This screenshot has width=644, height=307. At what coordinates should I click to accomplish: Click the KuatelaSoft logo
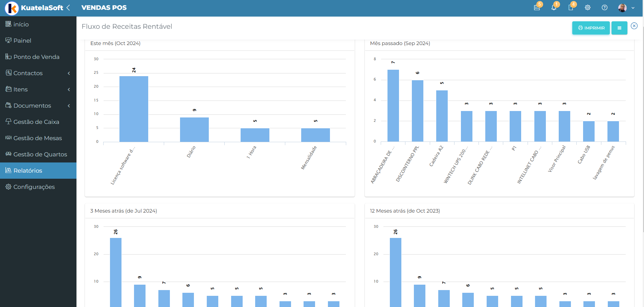[12, 8]
